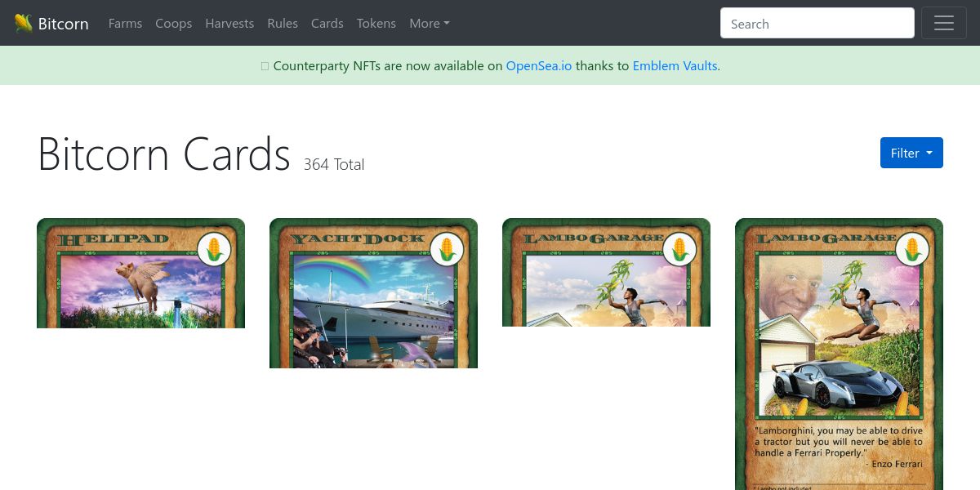
Task: Click corn badge on third Lambo Garage card
Action: click(679, 249)
